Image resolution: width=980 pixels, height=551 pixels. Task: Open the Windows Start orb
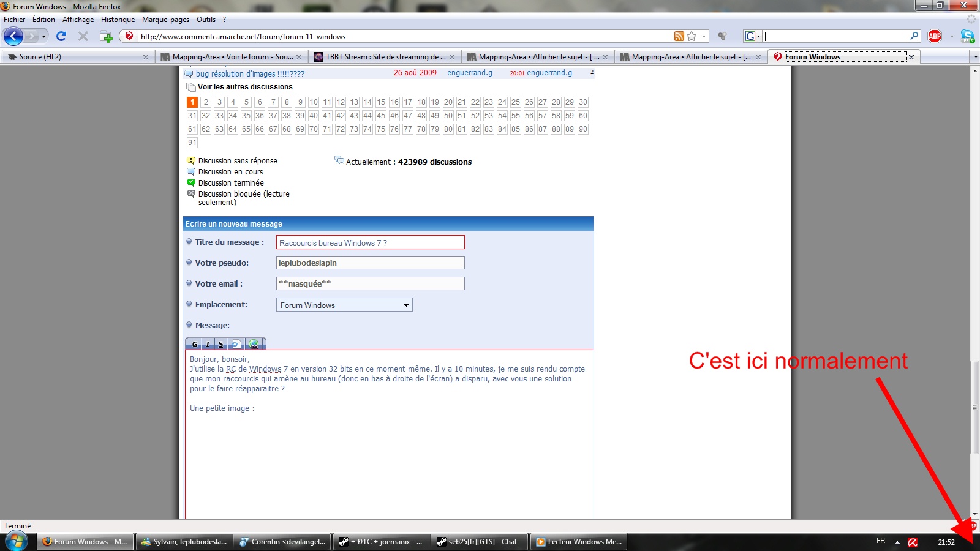(x=17, y=542)
